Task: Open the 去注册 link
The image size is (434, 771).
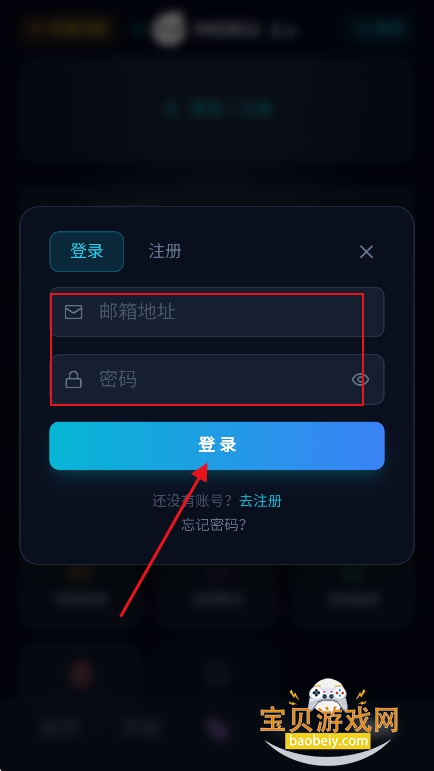Action: coord(260,501)
